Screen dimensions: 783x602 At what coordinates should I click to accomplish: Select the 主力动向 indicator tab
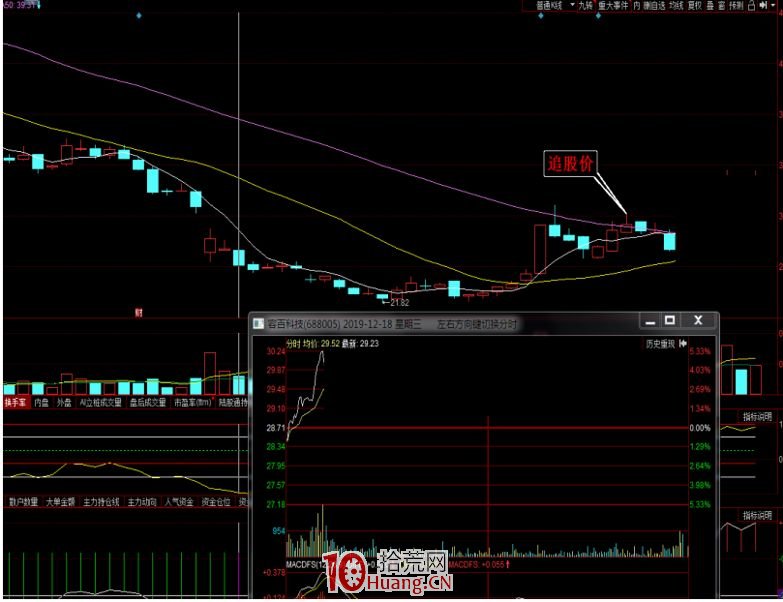pyautogui.click(x=142, y=502)
